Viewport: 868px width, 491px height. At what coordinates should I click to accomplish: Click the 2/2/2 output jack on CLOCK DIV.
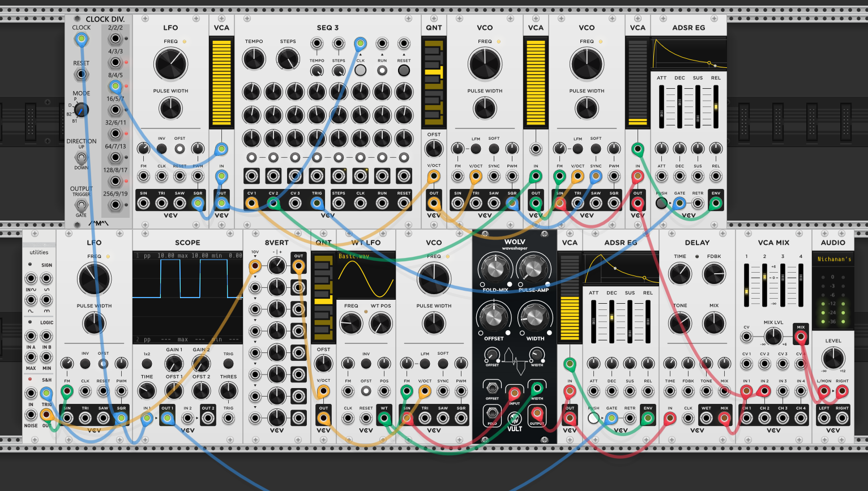click(x=116, y=39)
